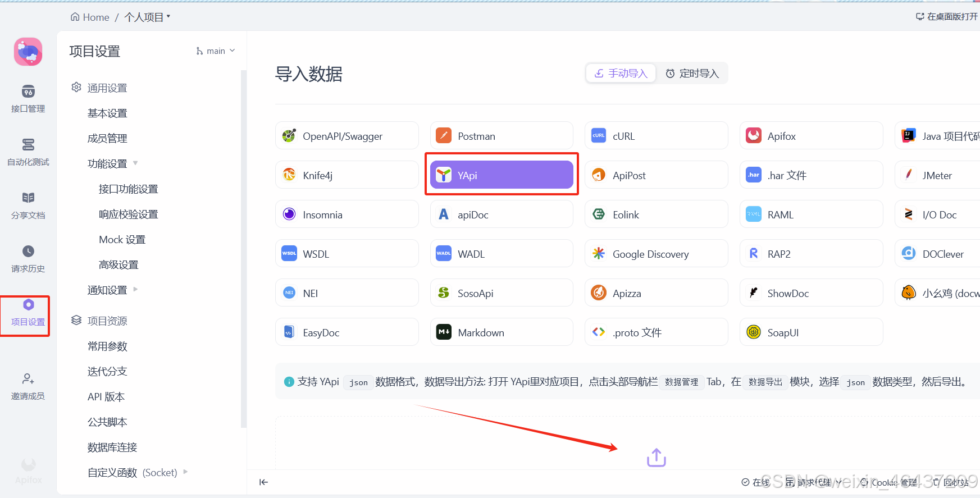Open the main branch dropdown
The height and width of the screenshot is (498, 980).
coord(216,51)
